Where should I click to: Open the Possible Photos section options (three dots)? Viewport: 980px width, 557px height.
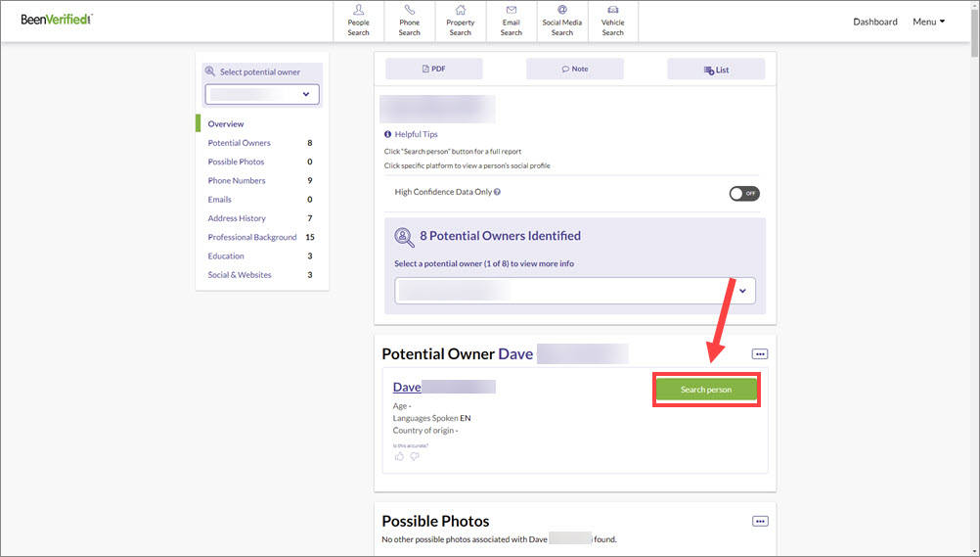click(760, 522)
